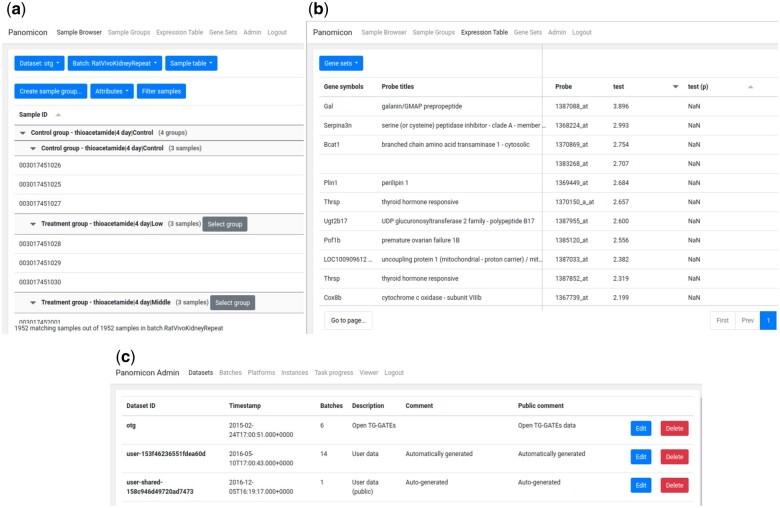This screenshot has height=508, width=780.
Task: Click Probe titles column header
Action: tap(397, 87)
